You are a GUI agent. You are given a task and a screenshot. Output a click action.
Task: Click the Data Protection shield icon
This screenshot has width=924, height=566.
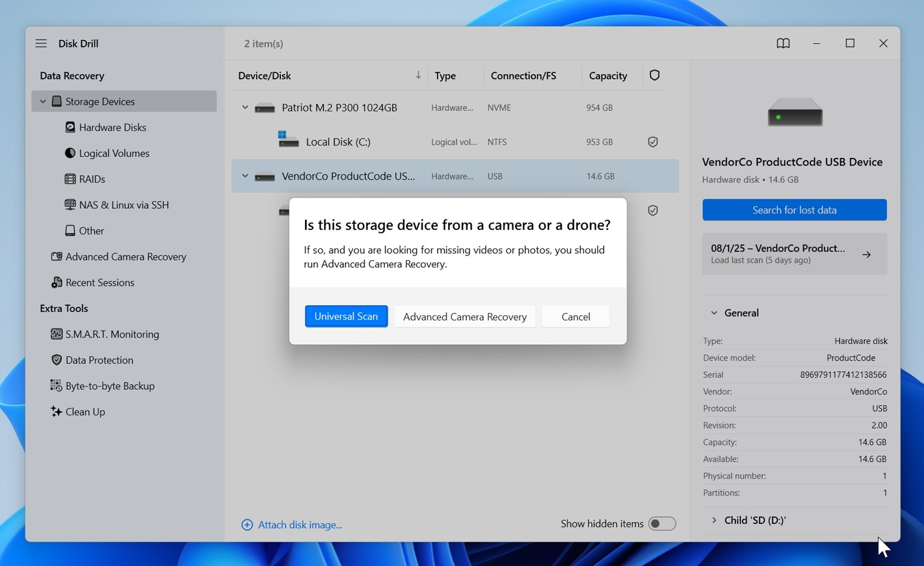tap(56, 360)
